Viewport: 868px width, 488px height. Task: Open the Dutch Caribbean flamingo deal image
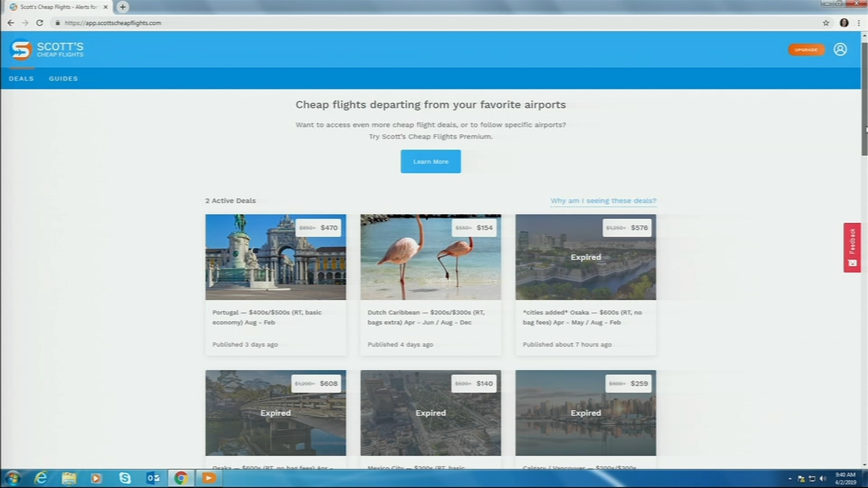431,257
